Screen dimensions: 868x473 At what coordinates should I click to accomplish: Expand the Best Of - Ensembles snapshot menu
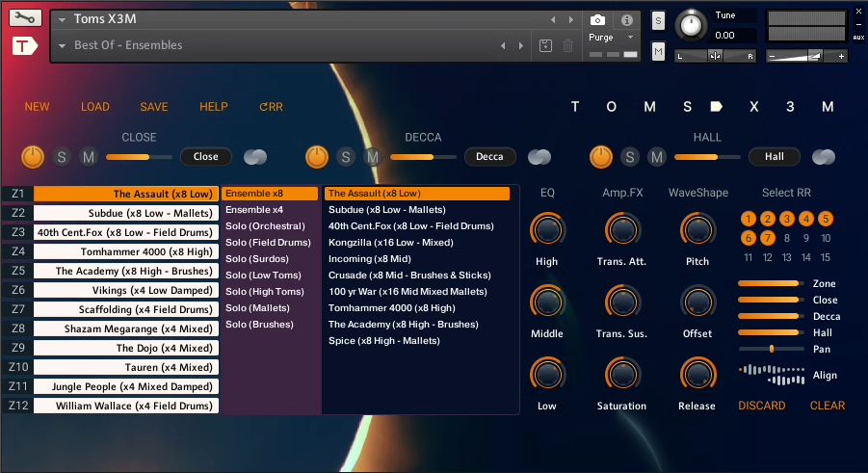pyautogui.click(x=63, y=45)
